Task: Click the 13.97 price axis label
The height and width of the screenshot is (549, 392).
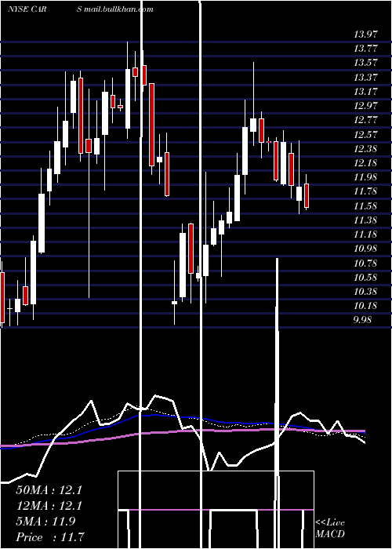Action: [x=365, y=35]
